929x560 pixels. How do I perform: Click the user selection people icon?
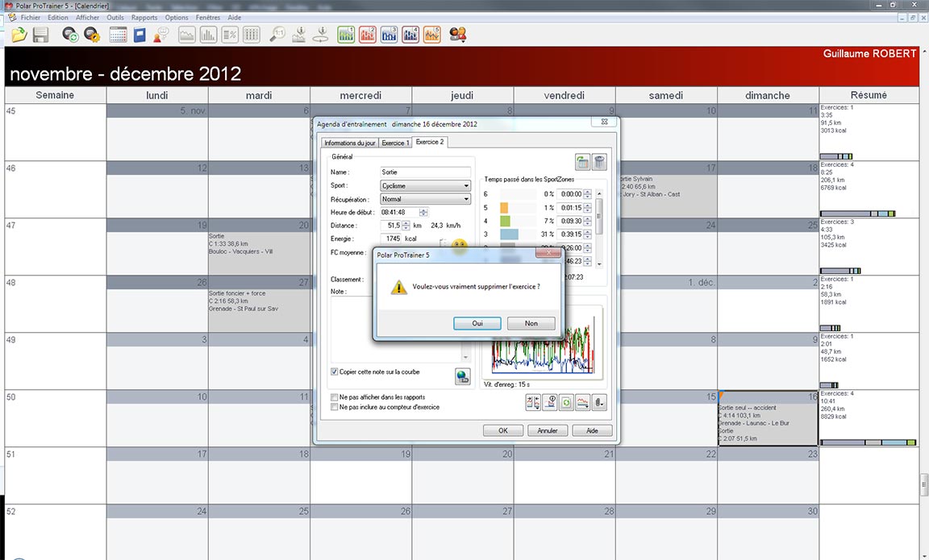(x=457, y=35)
